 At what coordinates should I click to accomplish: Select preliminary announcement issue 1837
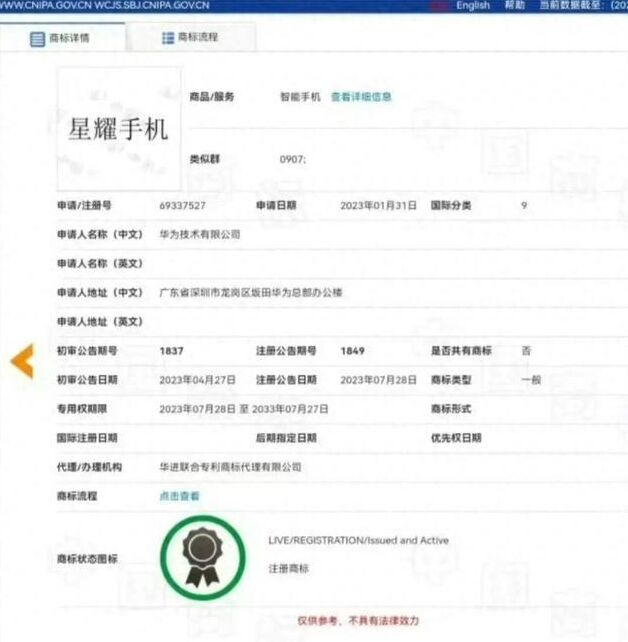click(172, 351)
